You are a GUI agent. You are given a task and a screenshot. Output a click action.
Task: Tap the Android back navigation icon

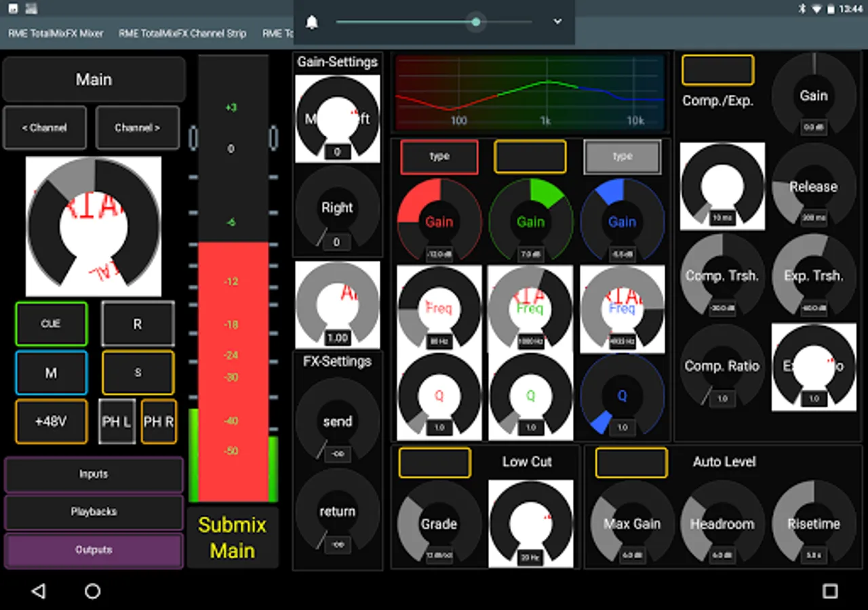(39, 591)
